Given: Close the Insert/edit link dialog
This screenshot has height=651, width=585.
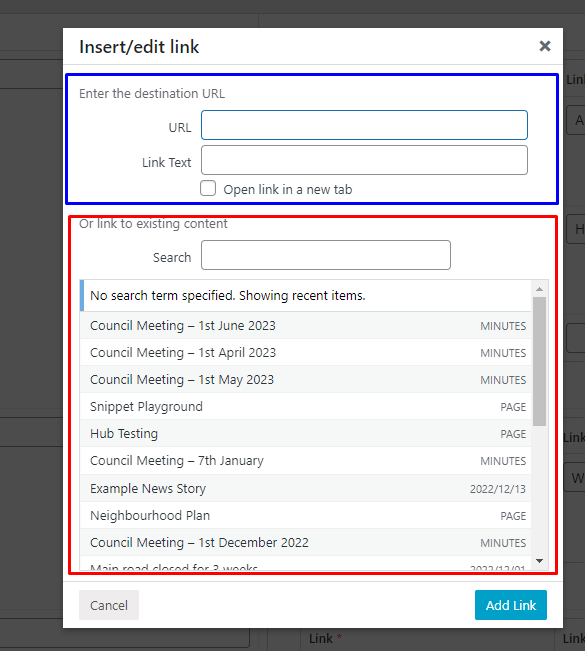Looking at the screenshot, I should (545, 46).
